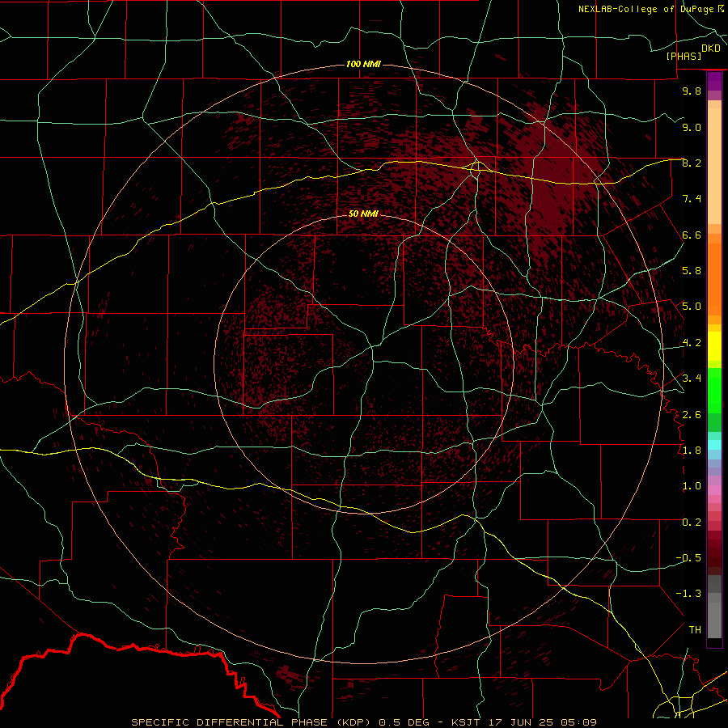The image size is (728, 728).
Task: Click the 2.6 scale value
Action: [692, 415]
